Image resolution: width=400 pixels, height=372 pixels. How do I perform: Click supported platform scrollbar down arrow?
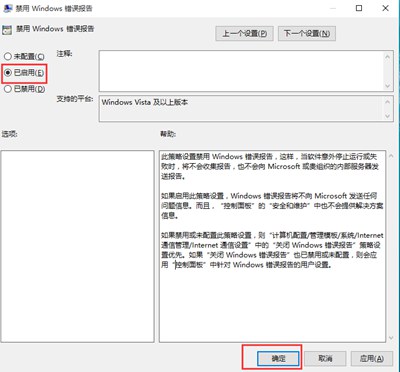387,116
